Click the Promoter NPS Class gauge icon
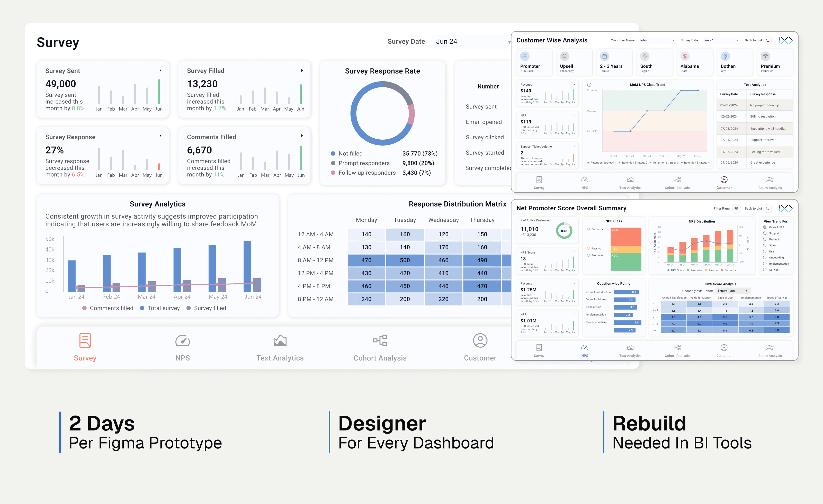This screenshot has height=504, width=823. pos(525,56)
